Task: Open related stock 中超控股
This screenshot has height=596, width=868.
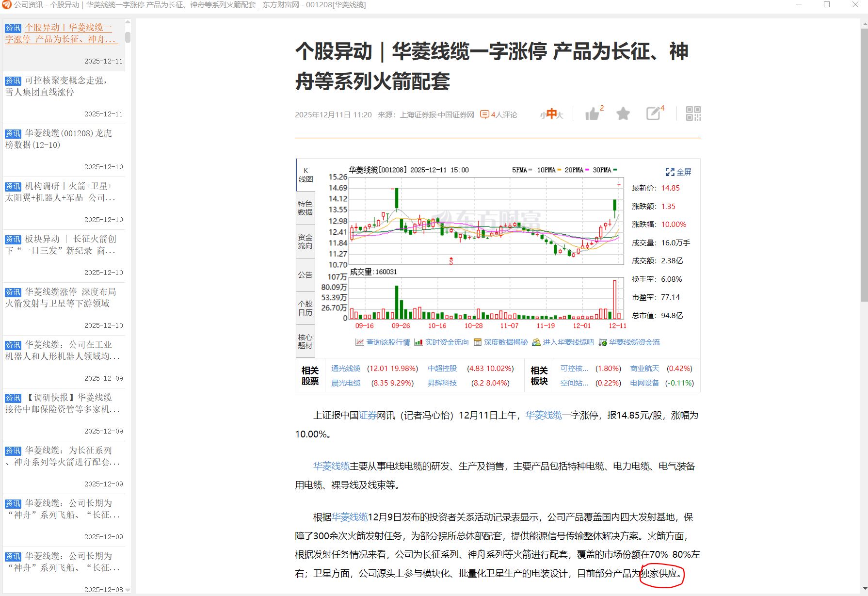Action: 442,369
